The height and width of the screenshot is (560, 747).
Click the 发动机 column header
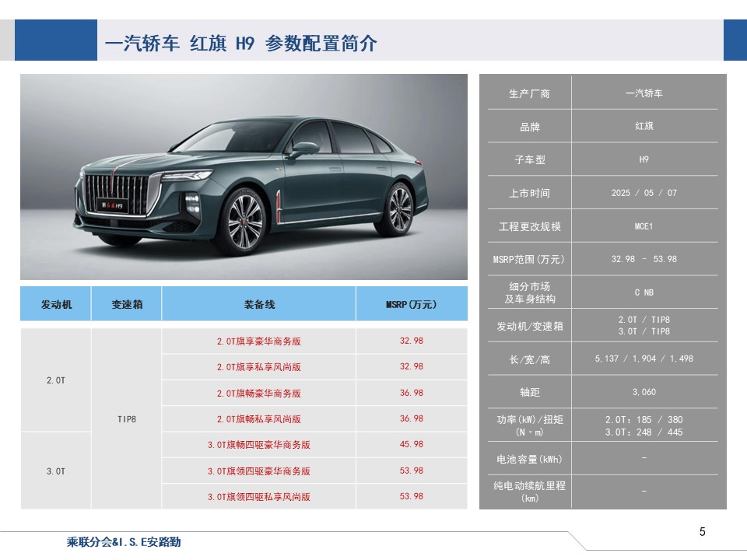[x=56, y=304]
